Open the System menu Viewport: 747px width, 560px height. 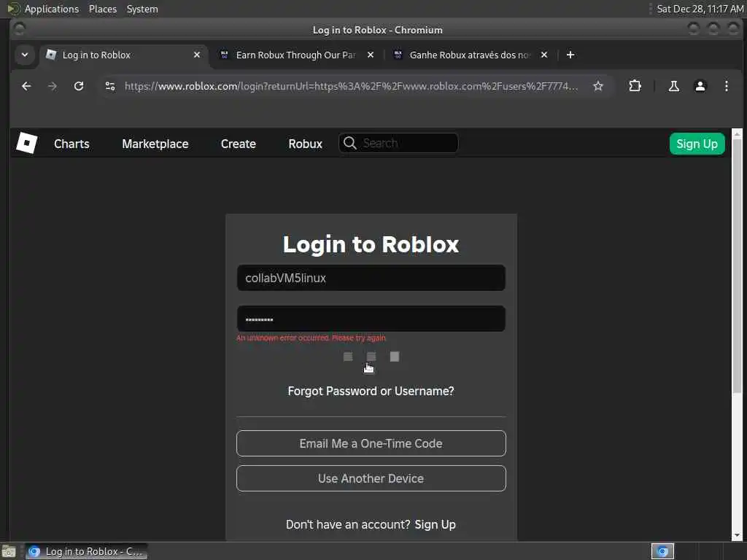click(142, 9)
